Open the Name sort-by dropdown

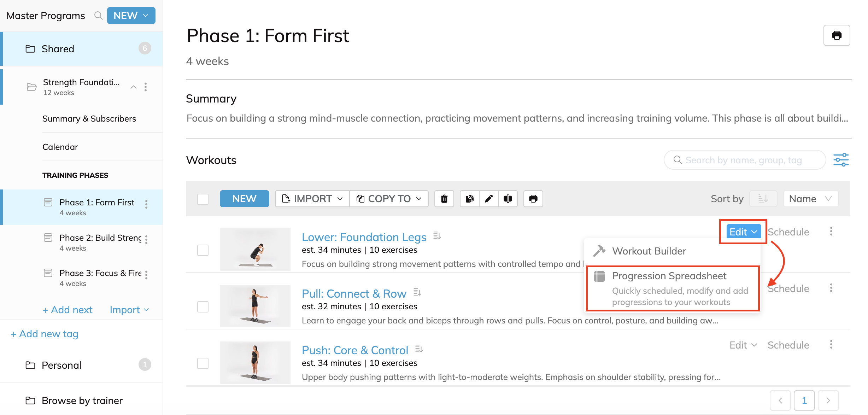[x=810, y=199]
